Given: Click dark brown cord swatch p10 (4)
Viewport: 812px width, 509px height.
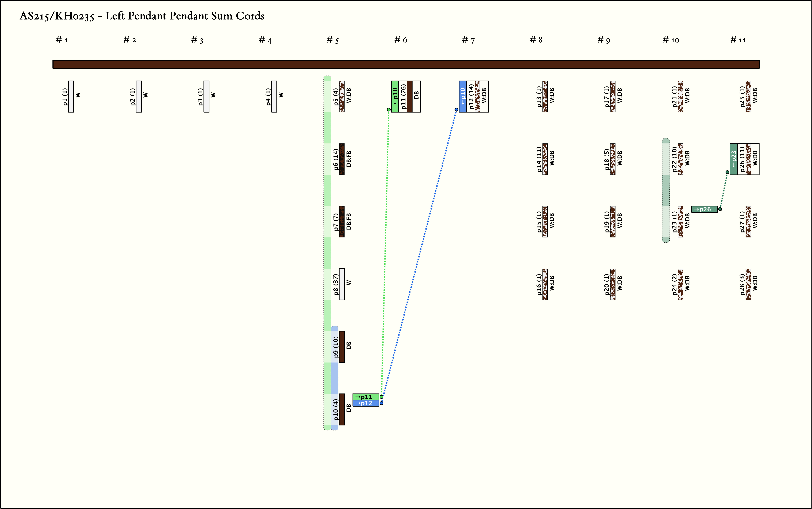Looking at the screenshot, I should pos(342,409).
